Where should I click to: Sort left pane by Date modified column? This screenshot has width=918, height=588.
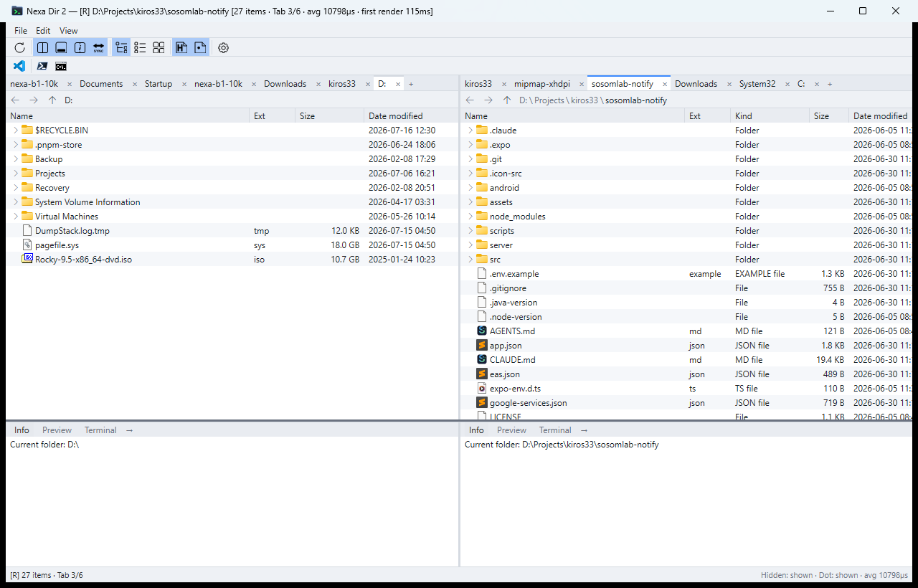[x=410, y=115]
